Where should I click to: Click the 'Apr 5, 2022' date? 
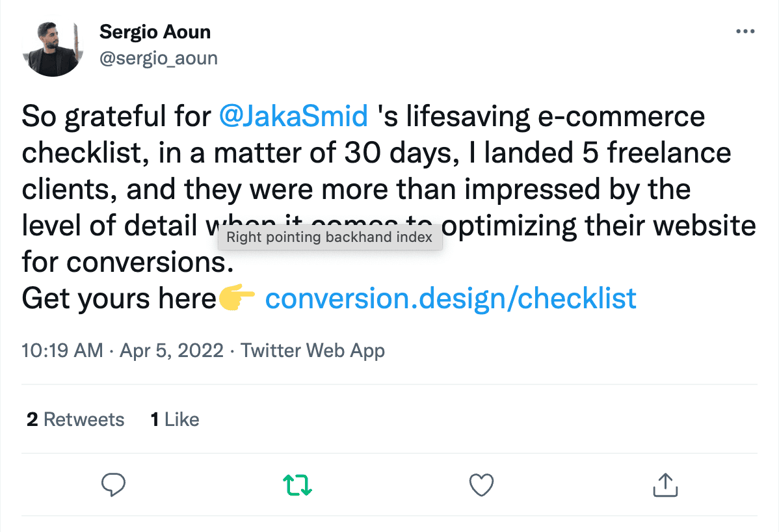coord(172,351)
